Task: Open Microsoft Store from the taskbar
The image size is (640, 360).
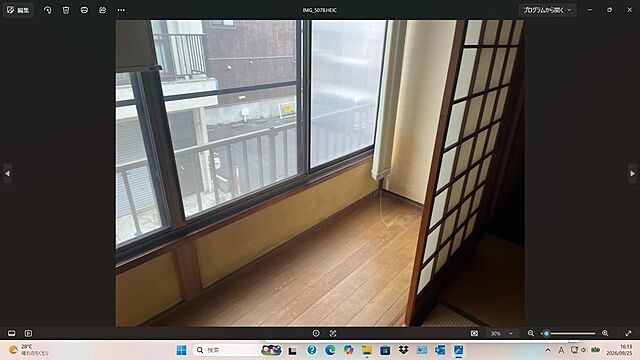Action: [x=385, y=350]
